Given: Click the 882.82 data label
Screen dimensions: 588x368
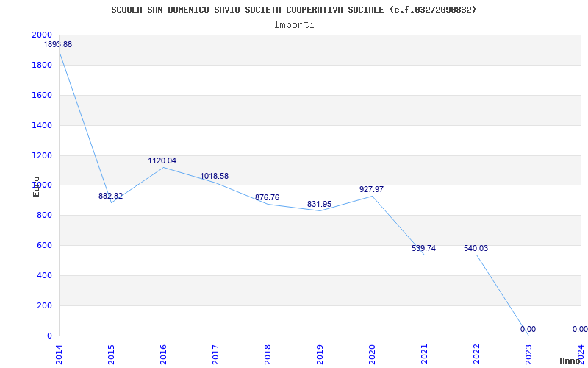Looking at the screenshot, I should coord(111,196).
